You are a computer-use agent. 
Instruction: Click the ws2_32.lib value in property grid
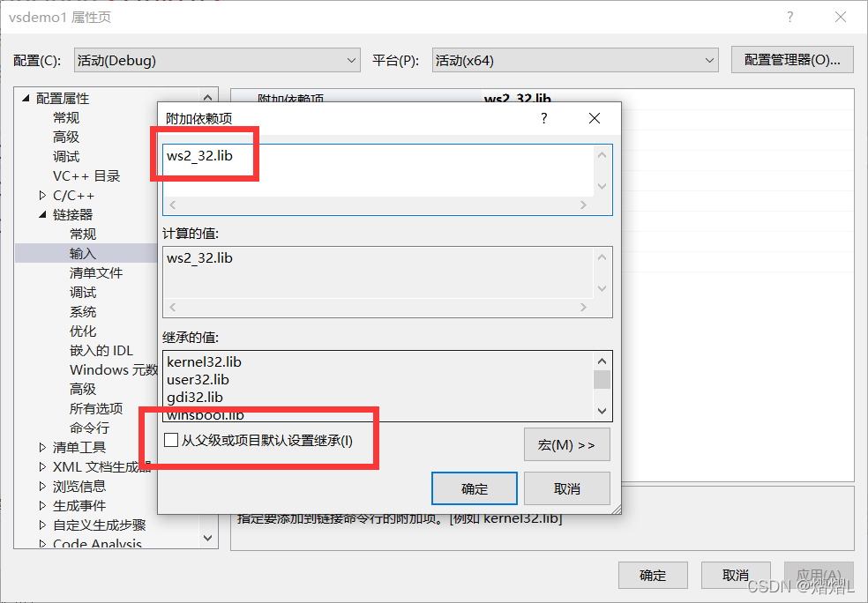pyautogui.click(x=518, y=99)
